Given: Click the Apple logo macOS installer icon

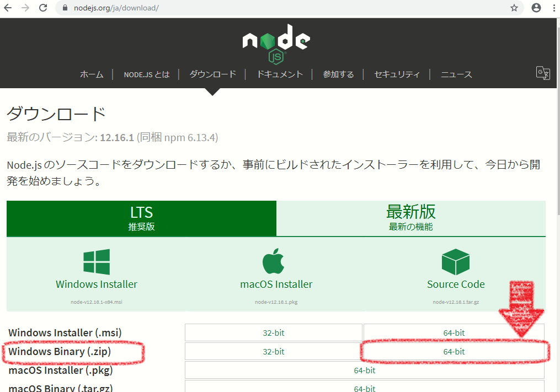Looking at the screenshot, I should [x=273, y=261].
